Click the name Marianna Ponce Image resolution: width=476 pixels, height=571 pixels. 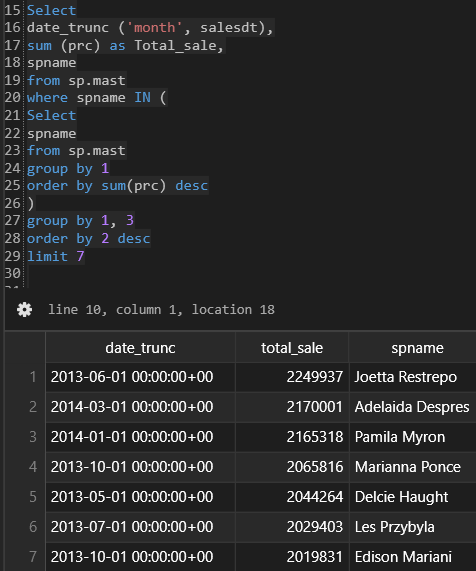[408, 467]
